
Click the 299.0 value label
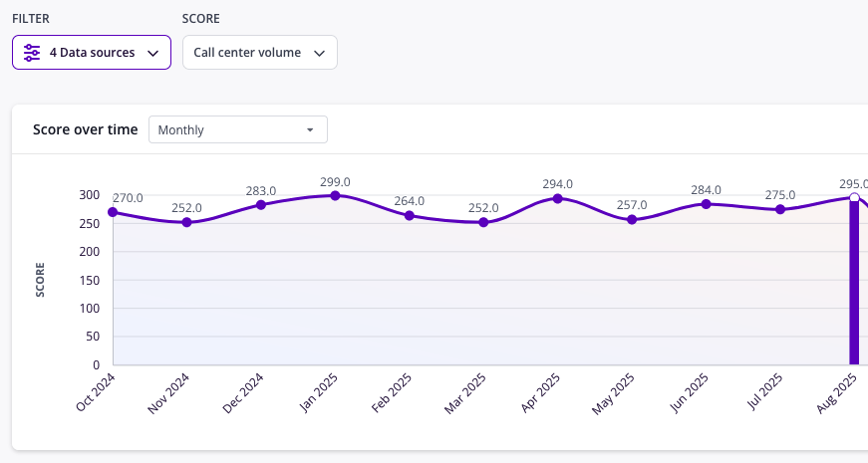pyautogui.click(x=336, y=182)
